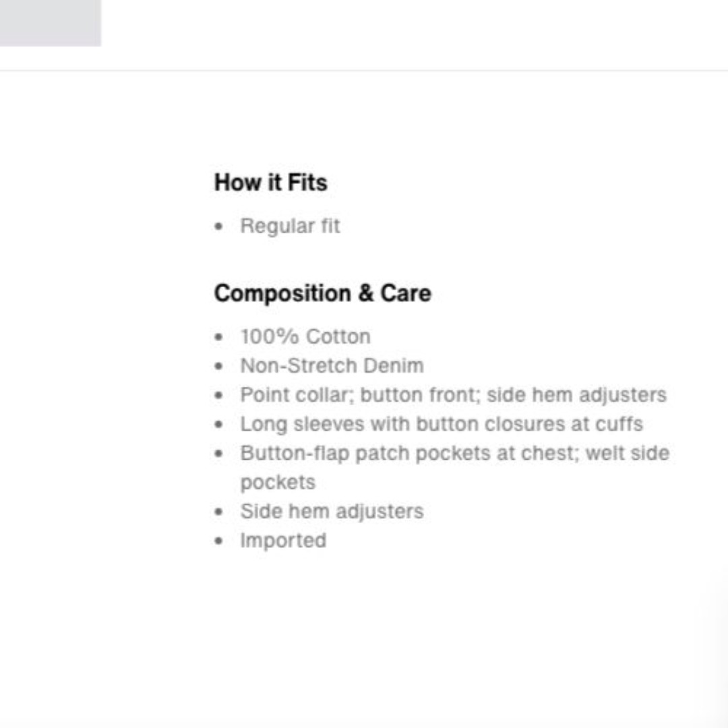Click the bullet before Regular fit
The width and height of the screenshot is (728, 728).
[x=219, y=226]
